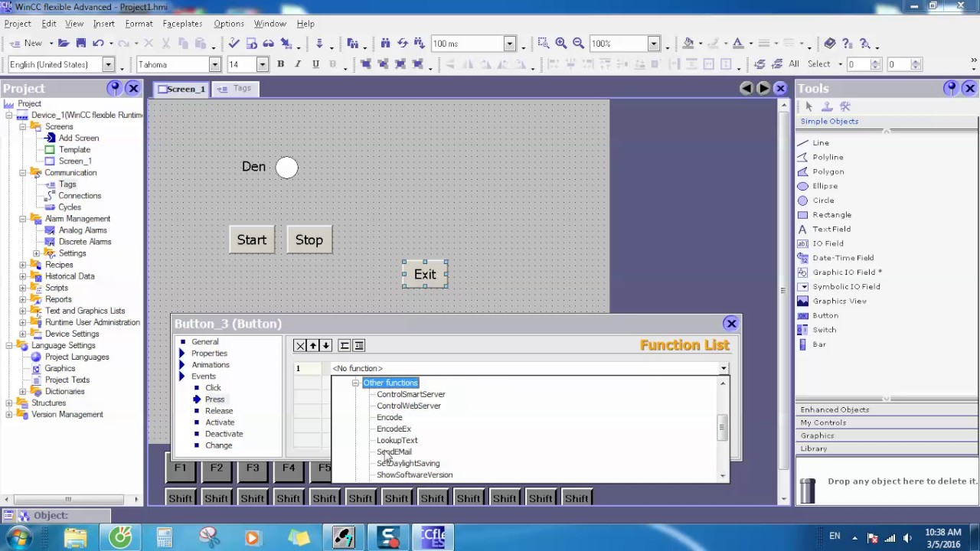Select the Graphics View tool

click(x=839, y=301)
